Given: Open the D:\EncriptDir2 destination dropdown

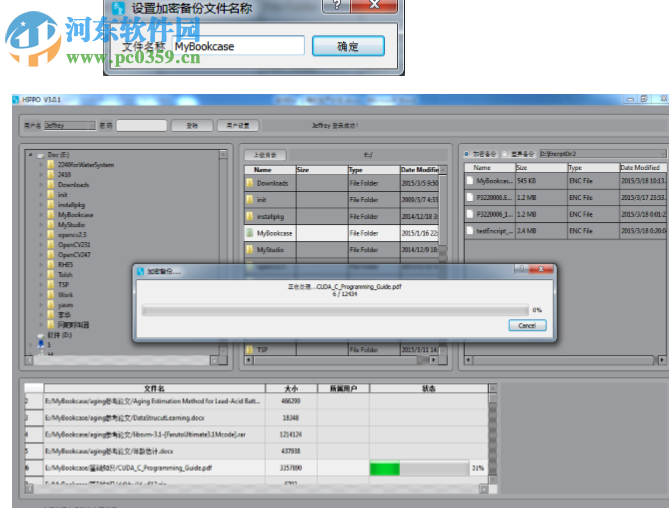Looking at the screenshot, I should (602, 154).
